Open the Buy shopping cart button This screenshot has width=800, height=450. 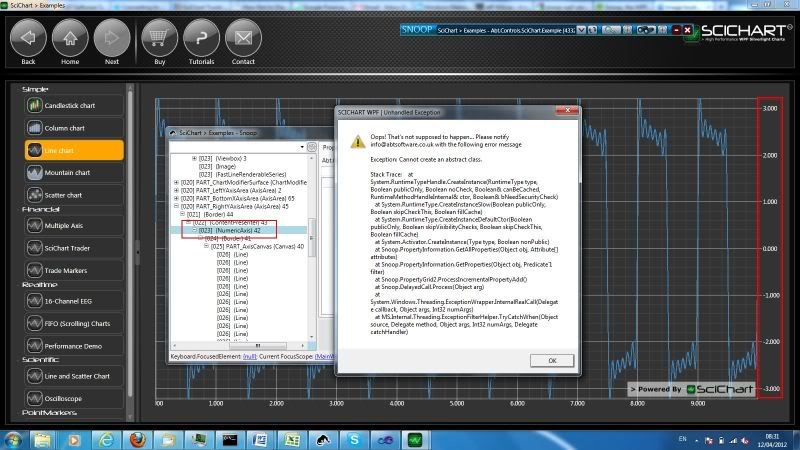pos(160,38)
